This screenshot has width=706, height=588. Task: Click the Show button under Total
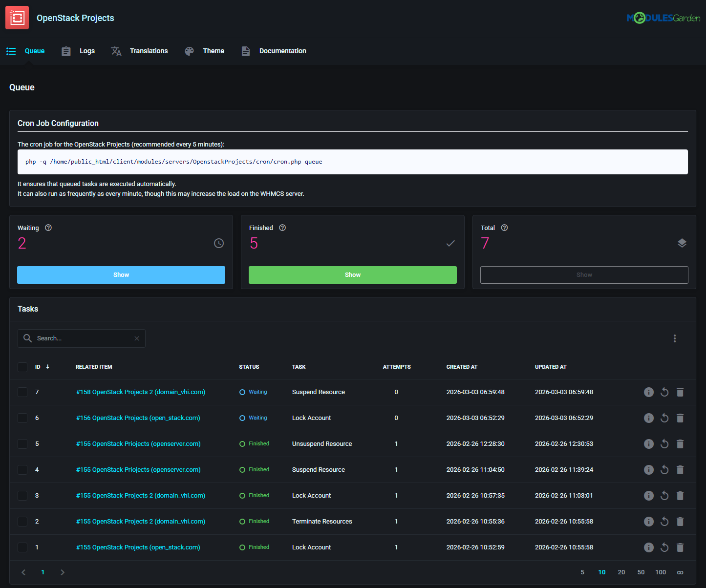[584, 275]
